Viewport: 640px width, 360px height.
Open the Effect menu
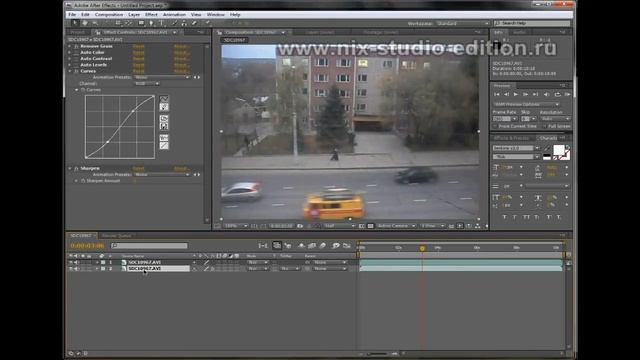pyautogui.click(x=151, y=15)
